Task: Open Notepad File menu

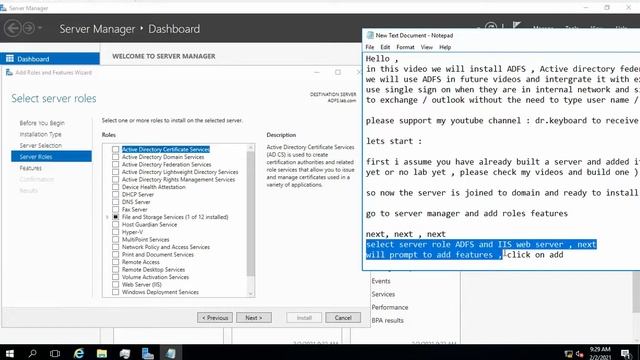Action: pyautogui.click(x=370, y=47)
